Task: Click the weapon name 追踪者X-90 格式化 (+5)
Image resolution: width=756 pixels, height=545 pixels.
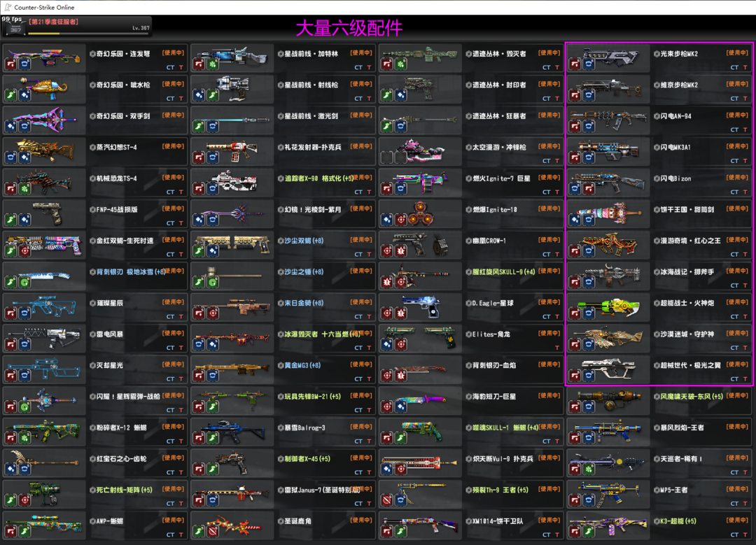Action: pos(318,178)
